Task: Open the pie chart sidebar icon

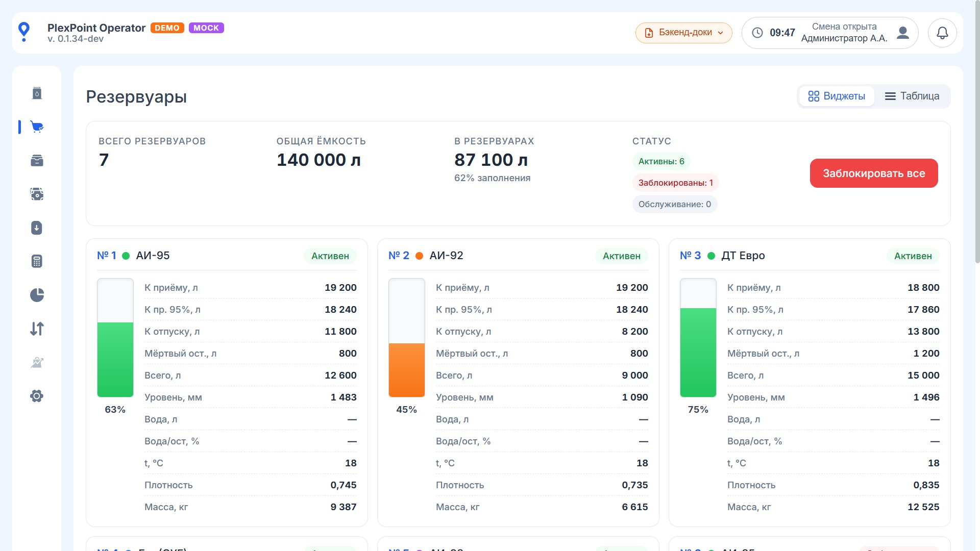Action: pos(37,295)
